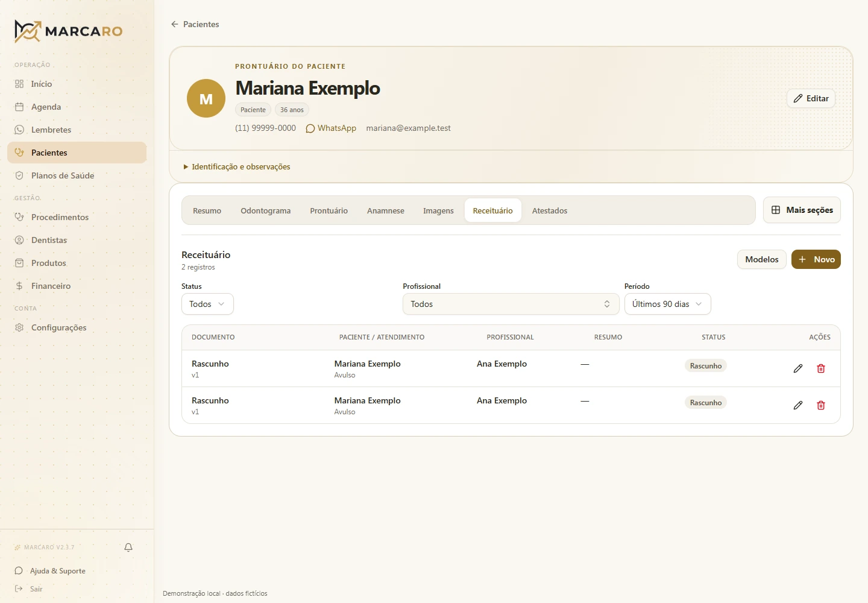868x603 pixels.
Task: Open WhatsApp contact link
Action: (x=331, y=128)
